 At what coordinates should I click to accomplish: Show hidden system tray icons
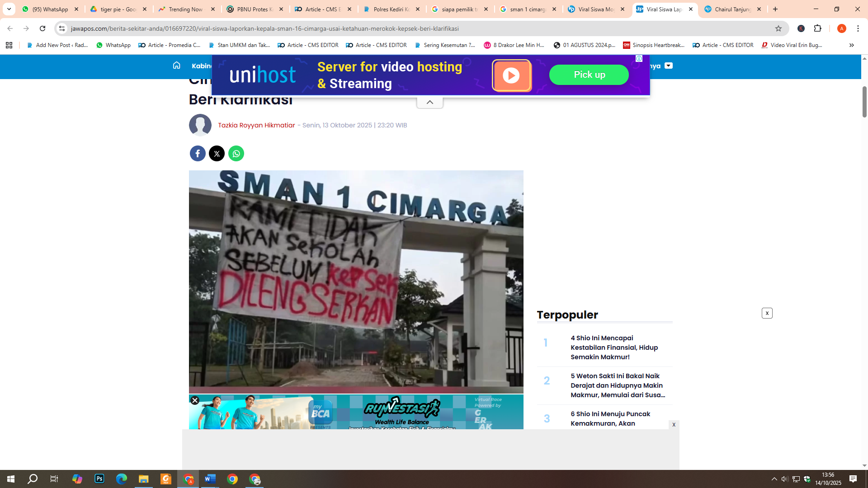pyautogui.click(x=774, y=479)
